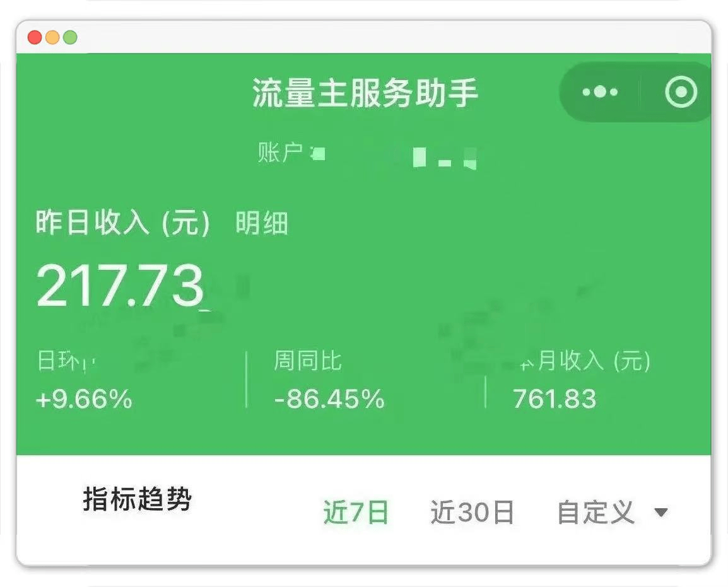Open the 明细 income details link
This screenshot has height=587, width=728.
262,224
